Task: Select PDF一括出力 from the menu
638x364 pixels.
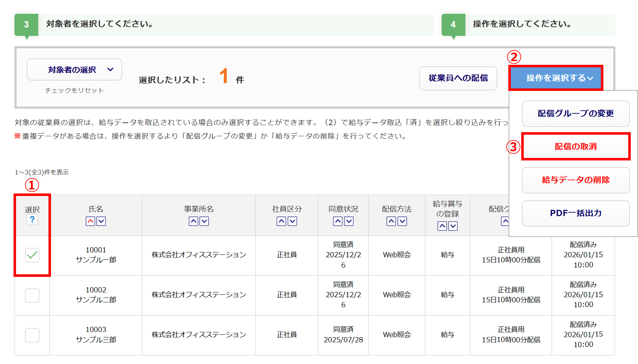Action: (x=575, y=213)
